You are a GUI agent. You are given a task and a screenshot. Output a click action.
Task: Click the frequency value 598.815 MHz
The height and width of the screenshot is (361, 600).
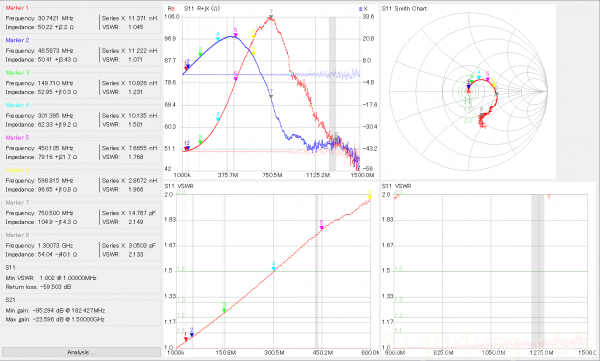55,181
